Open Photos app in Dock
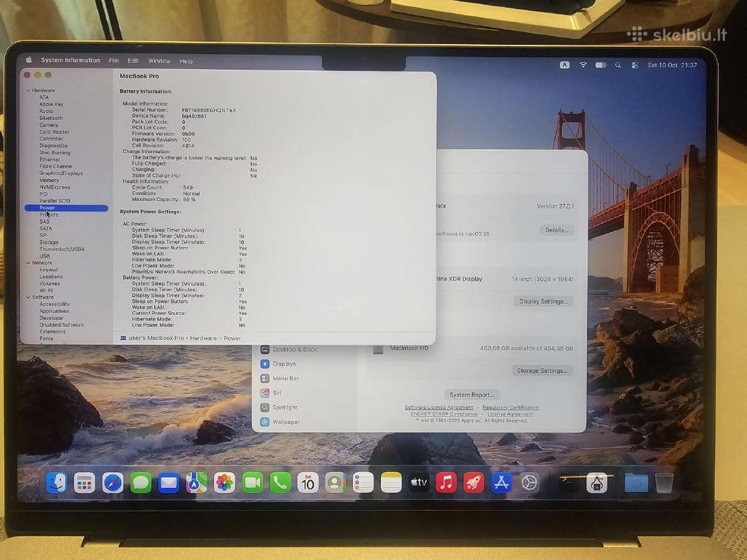747x560 pixels. click(224, 482)
